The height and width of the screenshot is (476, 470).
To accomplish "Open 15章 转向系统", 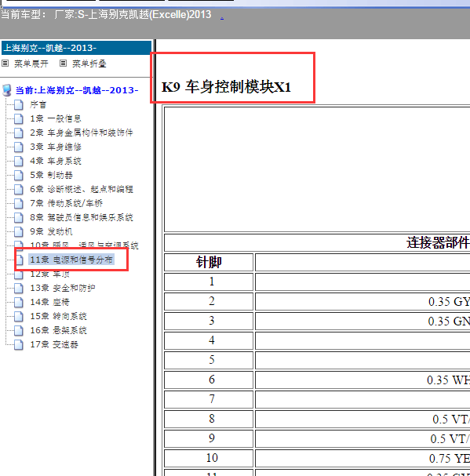I will (58, 316).
